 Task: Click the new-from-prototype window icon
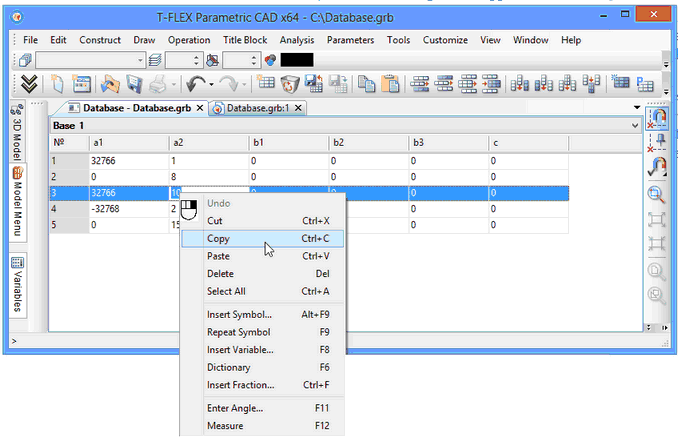click(x=81, y=83)
